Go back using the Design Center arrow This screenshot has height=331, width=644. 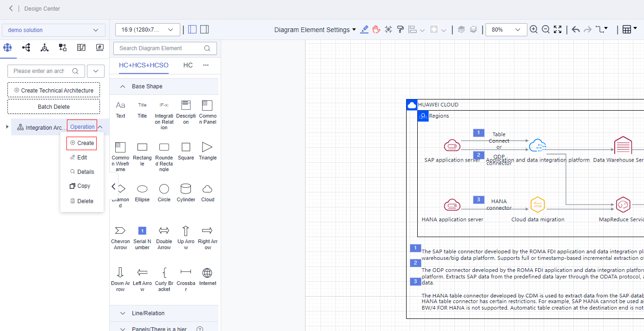tap(11, 8)
